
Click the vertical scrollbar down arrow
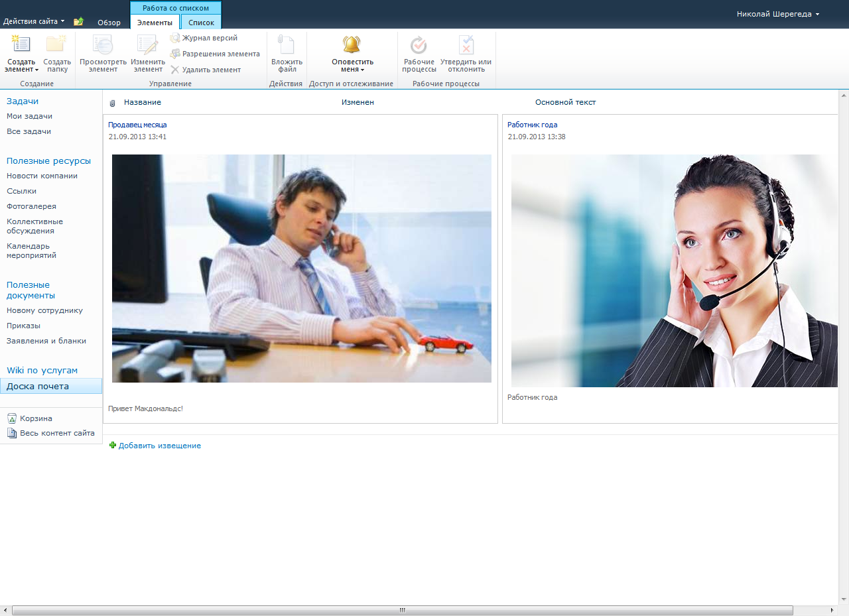[x=843, y=600]
